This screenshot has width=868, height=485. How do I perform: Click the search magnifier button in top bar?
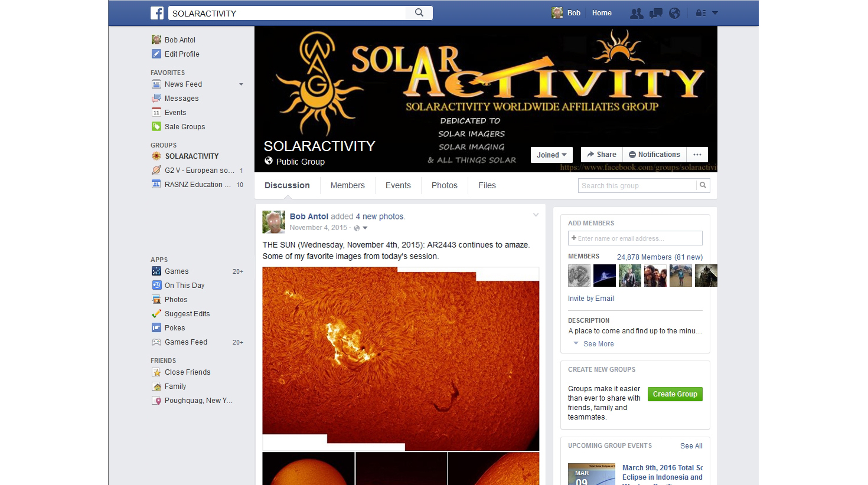(419, 13)
